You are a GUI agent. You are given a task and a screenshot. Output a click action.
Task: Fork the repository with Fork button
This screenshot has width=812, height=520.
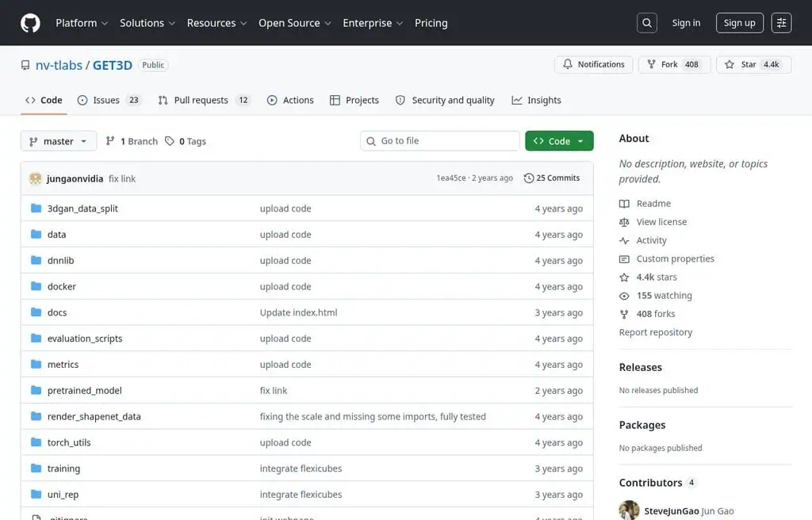(x=674, y=64)
